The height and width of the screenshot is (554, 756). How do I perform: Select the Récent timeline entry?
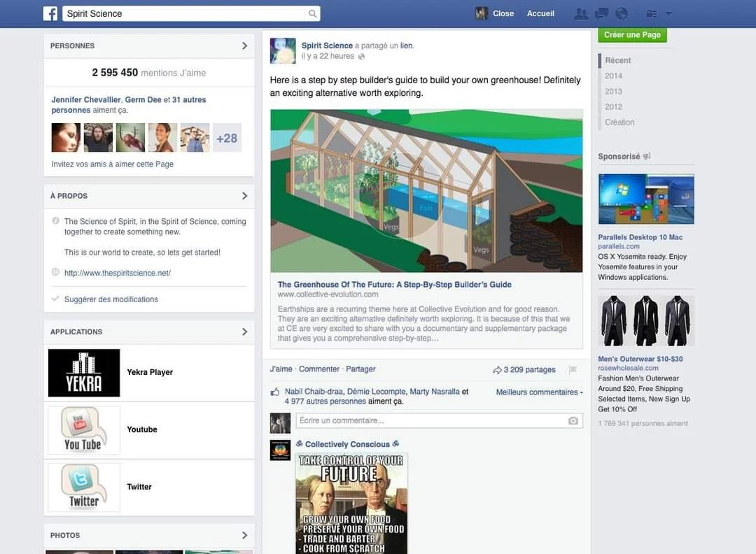(x=617, y=60)
